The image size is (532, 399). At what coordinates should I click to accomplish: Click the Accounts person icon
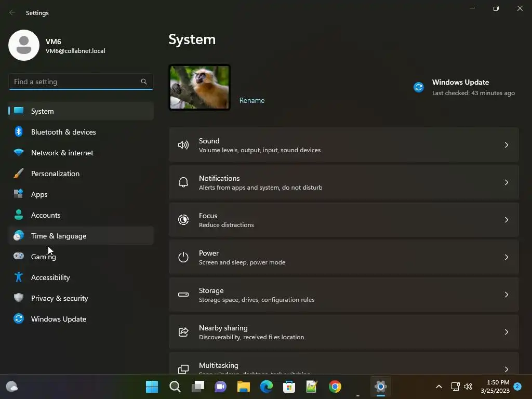19,215
